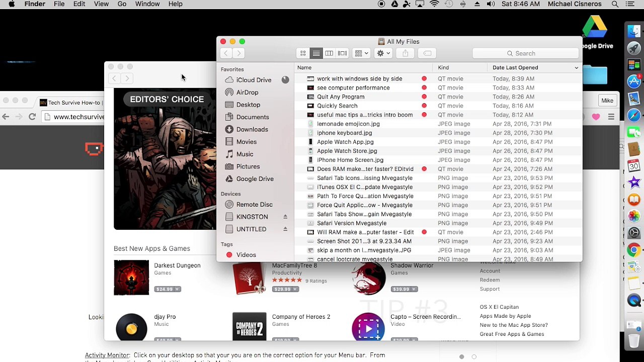
Task: Open the Finder action gear menu
Action: point(383,53)
